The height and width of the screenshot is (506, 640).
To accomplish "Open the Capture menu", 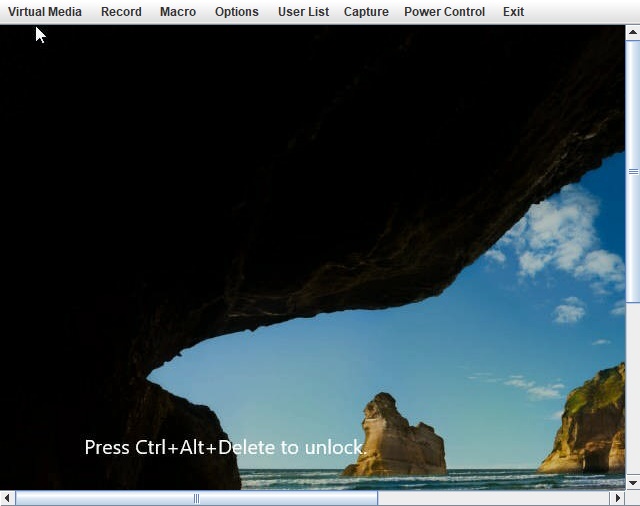I will (x=366, y=12).
